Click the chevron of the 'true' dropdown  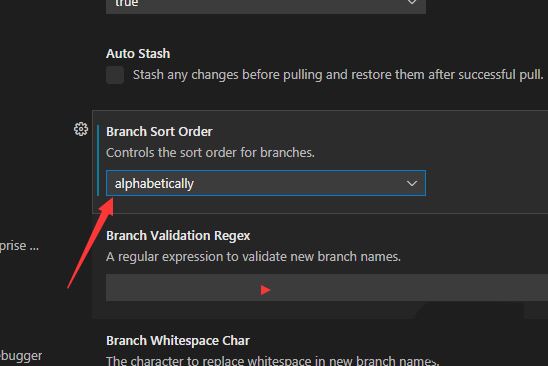click(412, 2)
